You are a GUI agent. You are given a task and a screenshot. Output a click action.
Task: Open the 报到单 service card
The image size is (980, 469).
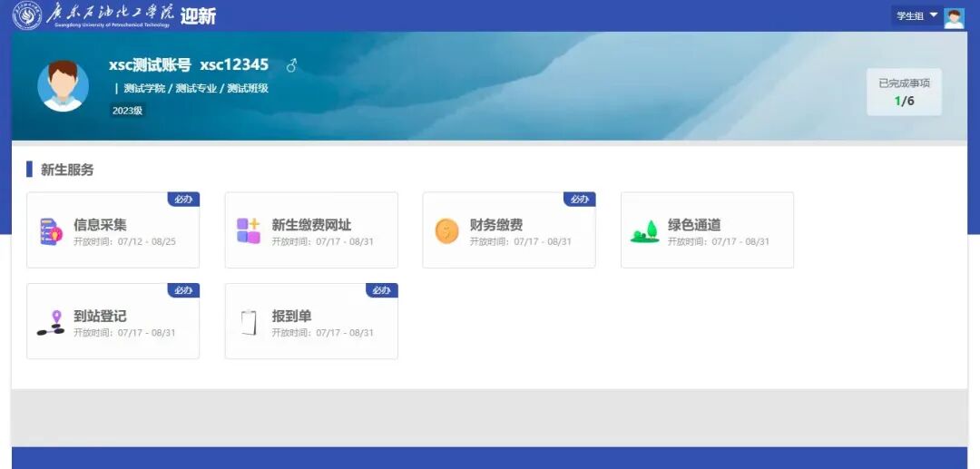pos(311,321)
